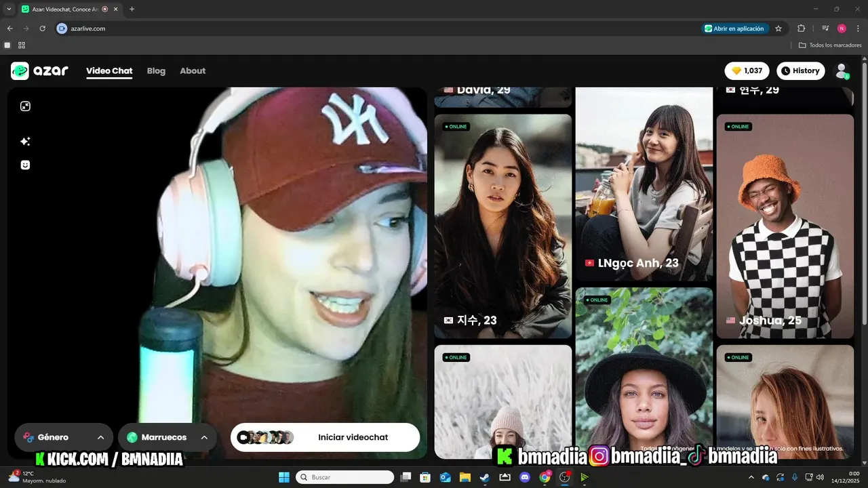The height and width of the screenshot is (488, 868).
Task: Open the Blog page
Action: 156,70
